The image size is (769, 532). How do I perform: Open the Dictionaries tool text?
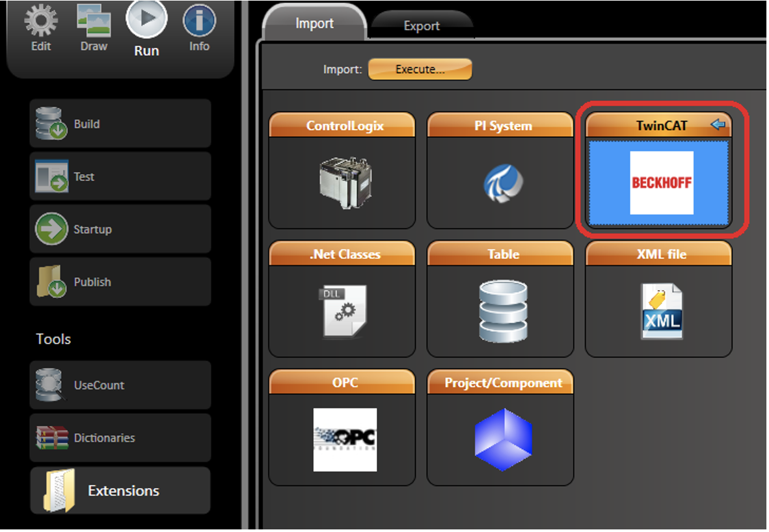(105, 438)
